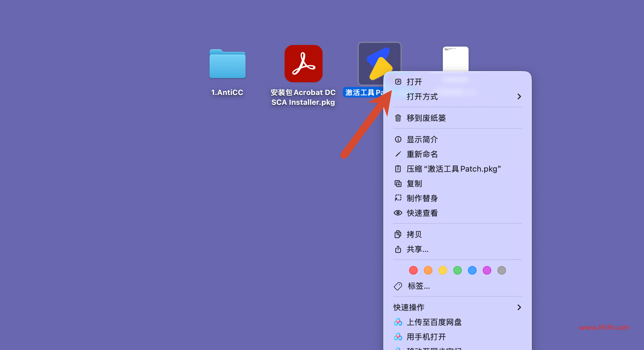Viewport: 644px width, 350px height.
Task: Click the share icon beside 共享
Action: [x=398, y=249]
